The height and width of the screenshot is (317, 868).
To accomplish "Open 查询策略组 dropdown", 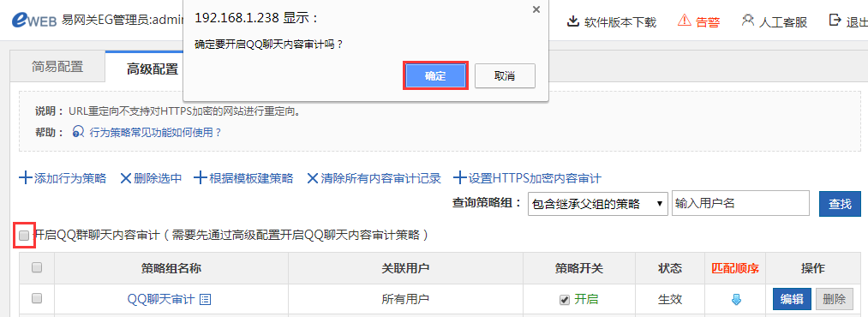I will (598, 204).
